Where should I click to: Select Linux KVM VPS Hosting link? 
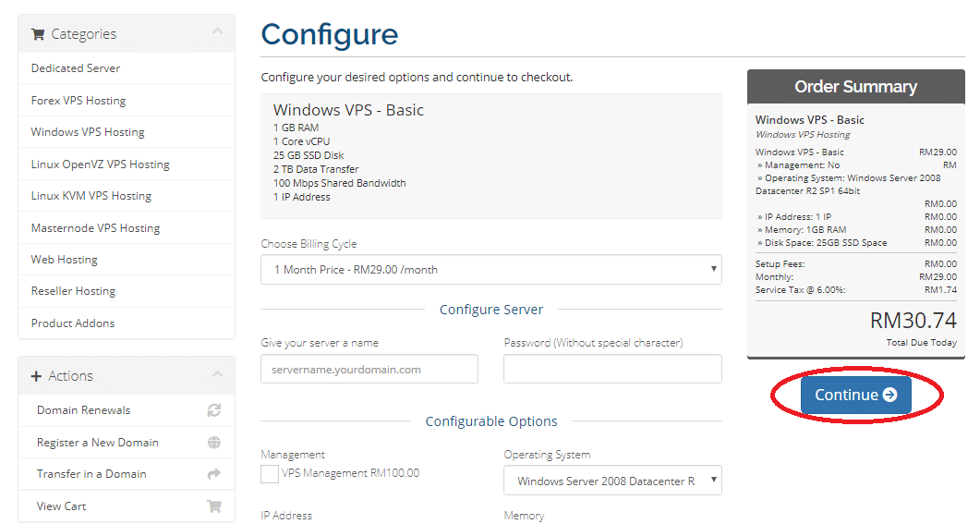click(91, 196)
